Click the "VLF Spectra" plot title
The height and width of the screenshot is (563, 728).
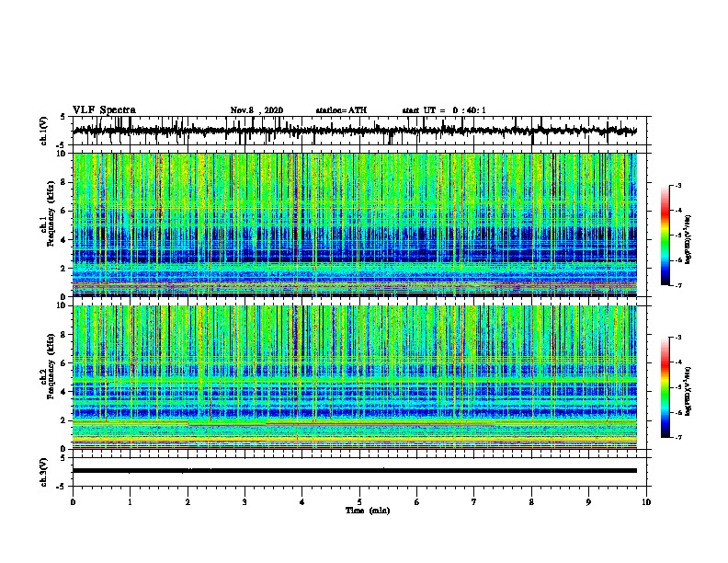tap(104, 109)
